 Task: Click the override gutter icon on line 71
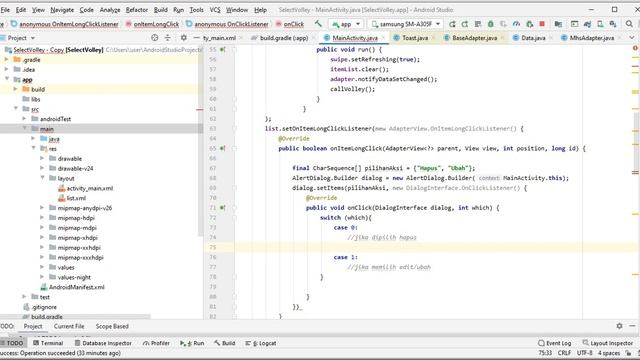pyautogui.click(x=222, y=208)
